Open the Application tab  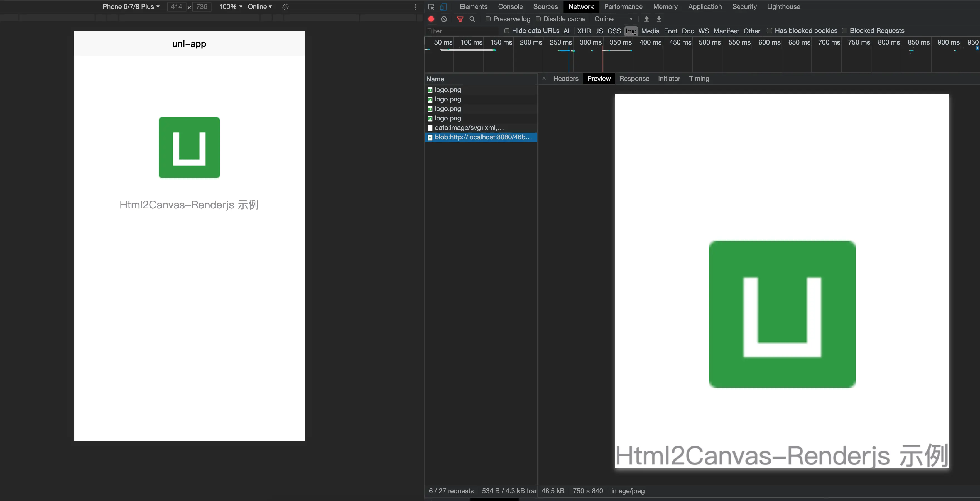pyautogui.click(x=705, y=7)
